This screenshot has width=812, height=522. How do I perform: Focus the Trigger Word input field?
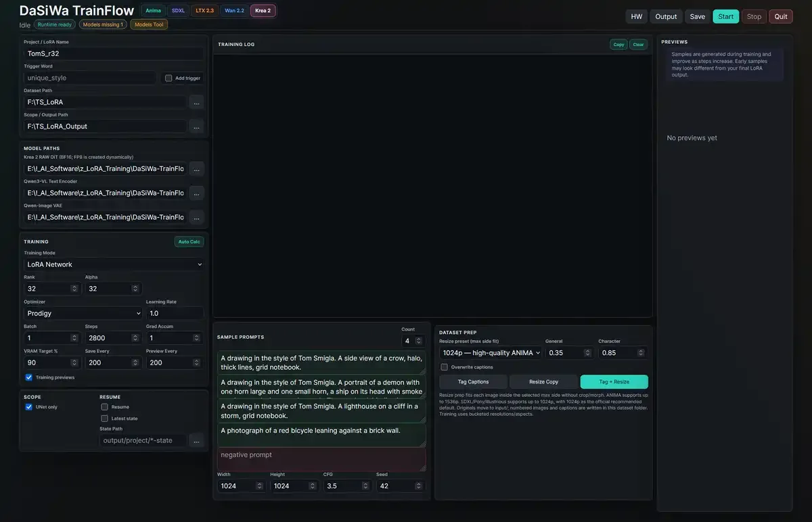[x=91, y=78]
